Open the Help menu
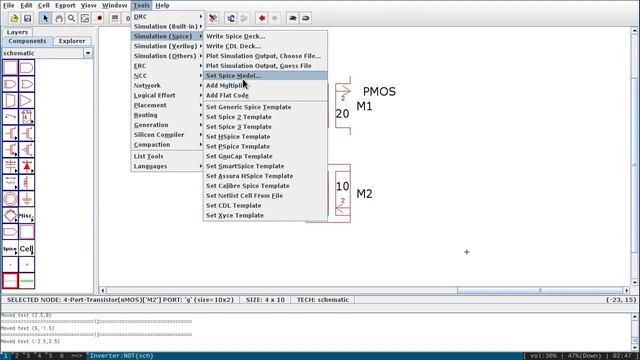The image size is (640, 360). (162, 5)
